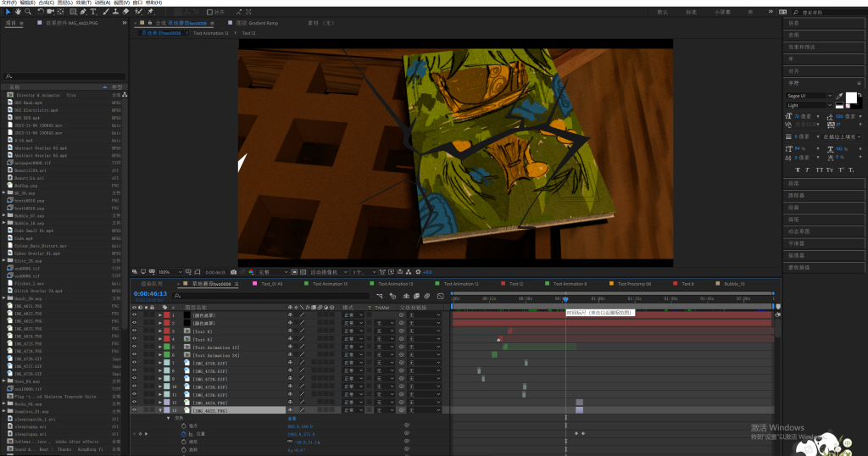Screen dimensions: 868x456
Task: Toggle All Caps TT in Character panel
Action: coord(820,170)
